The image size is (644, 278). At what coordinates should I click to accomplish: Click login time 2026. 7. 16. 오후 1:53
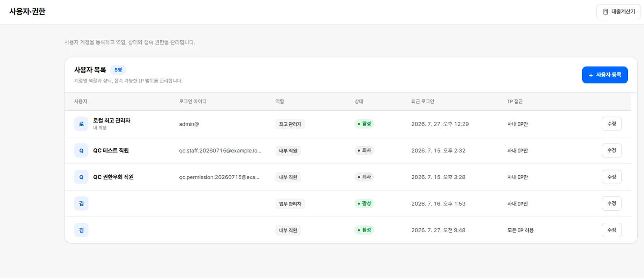tap(438, 204)
